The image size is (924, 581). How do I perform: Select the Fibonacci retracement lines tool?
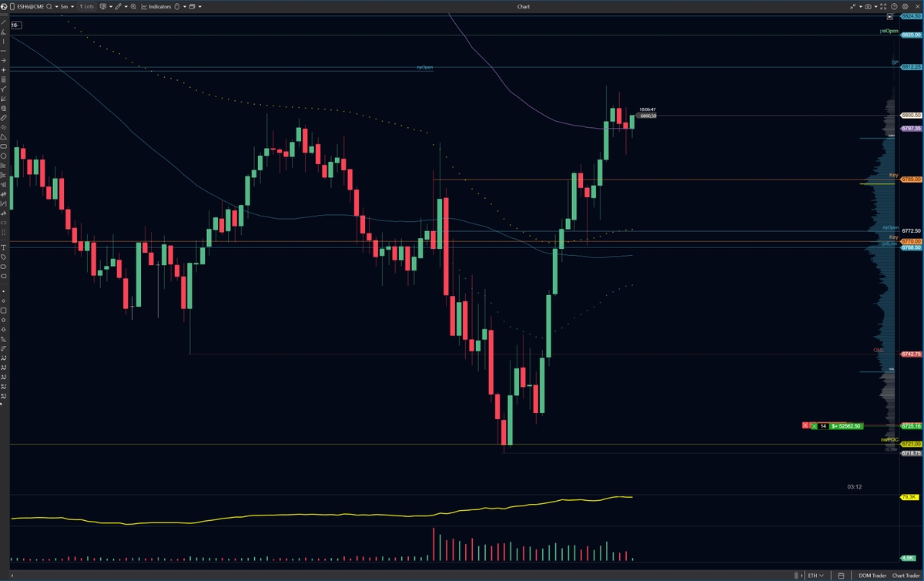4,79
